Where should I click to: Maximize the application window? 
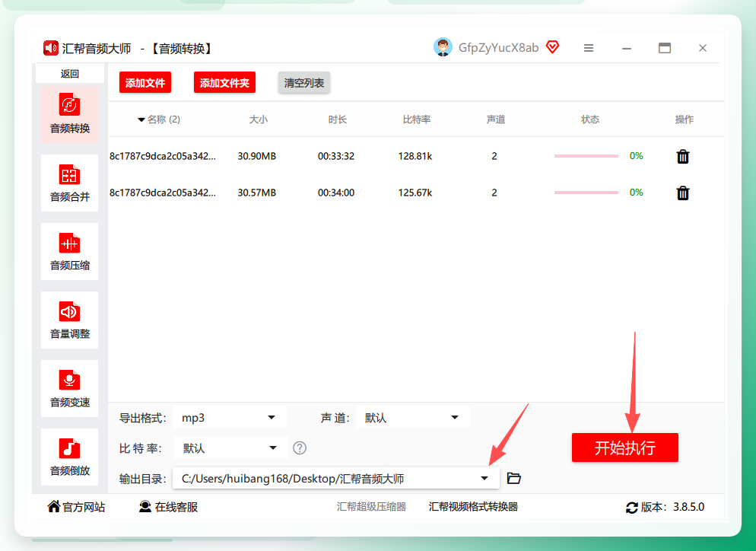(665, 48)
